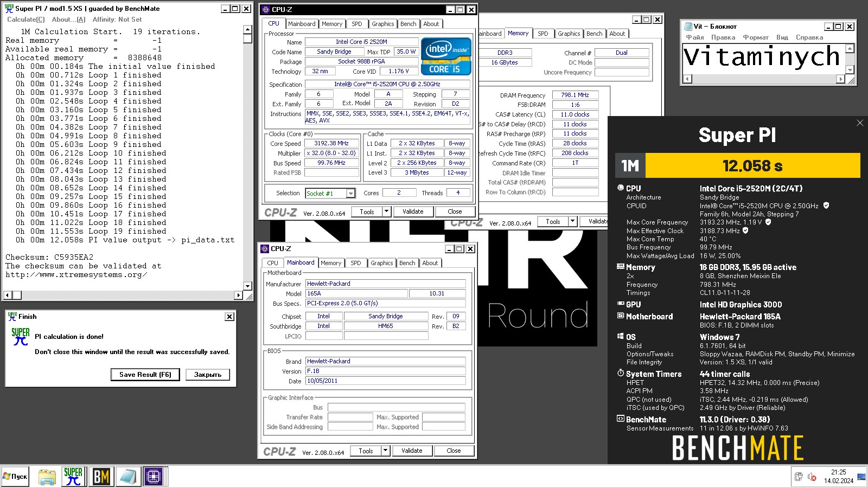Expand the Tools dropdown arrow in Memory window
This screenshot has width=868, height=488.
tap(572, 221)
